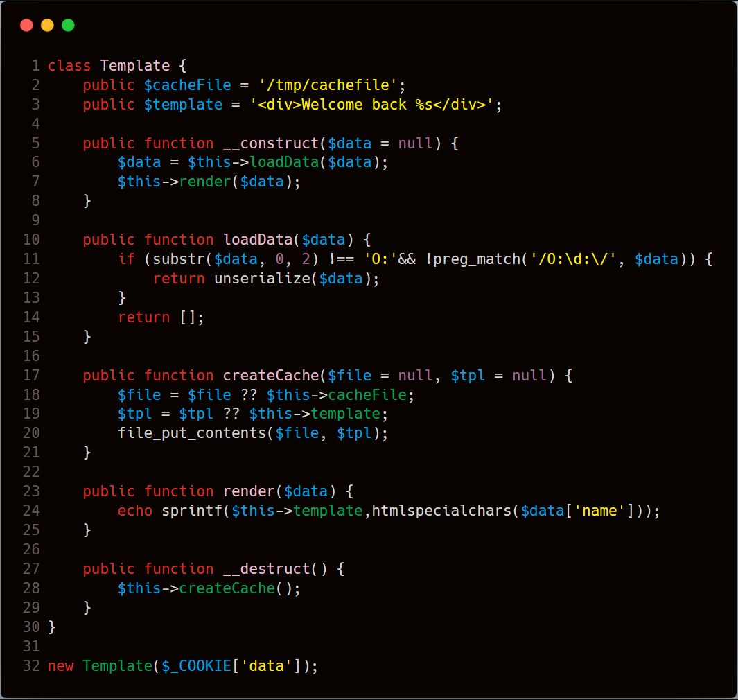This screenshot has height=700, width=738.
Task: Click the '<div>Welcome back %s</div>' string
Action: (372, 105)
